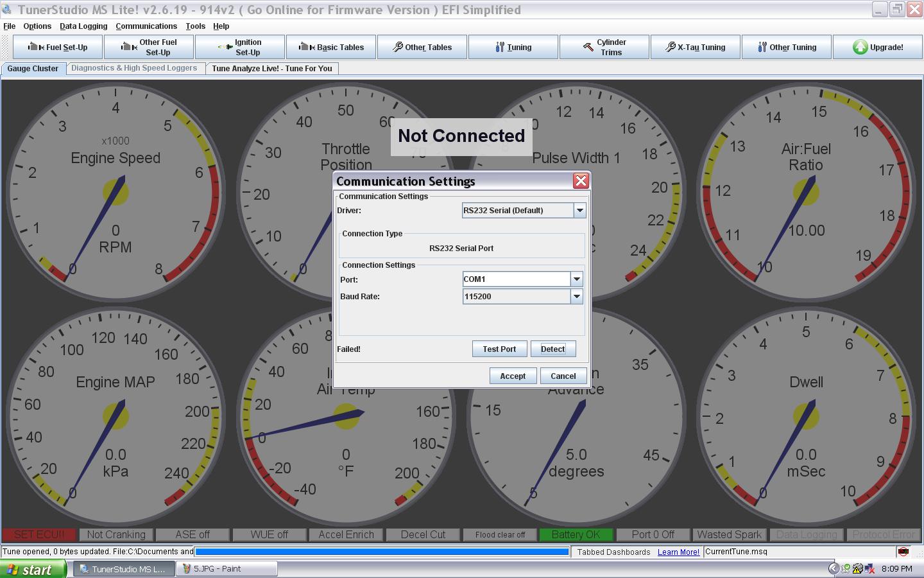Open the Fuel Set-Up toolbar button

click(58, 47)
